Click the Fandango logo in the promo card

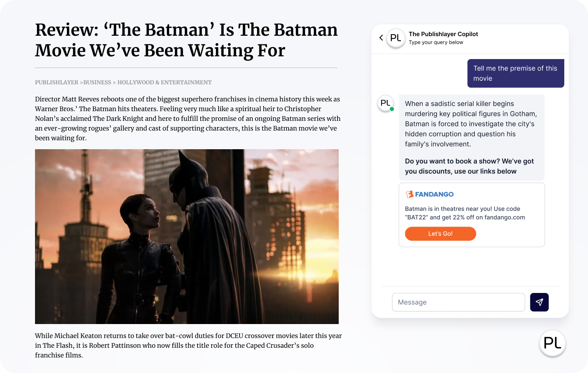[430, 194]
